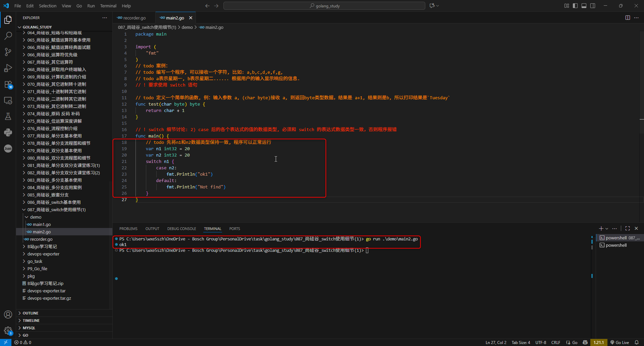
Task: Expand the MYSQL section
Action: pos(64,328)
